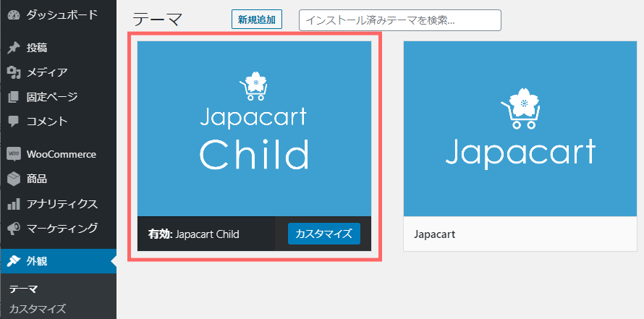This screenshot has height=319, width=644.
Task: Click the Dashboard gauge icon
Action: [x=14, y=16]
